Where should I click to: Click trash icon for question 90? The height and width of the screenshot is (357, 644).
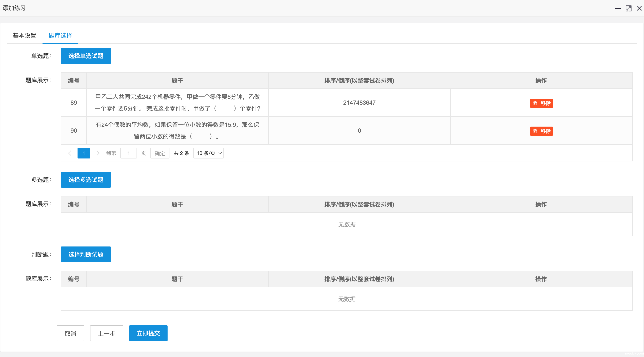(x=535, y=131)
